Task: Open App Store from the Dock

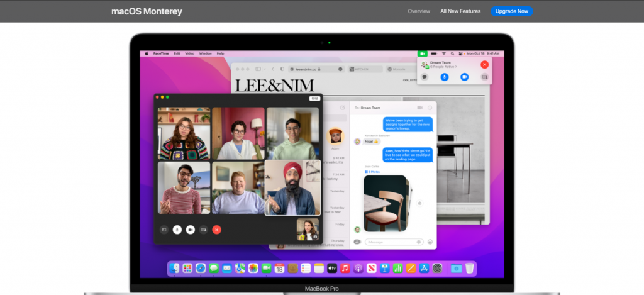Action: [x=425, y=269]
